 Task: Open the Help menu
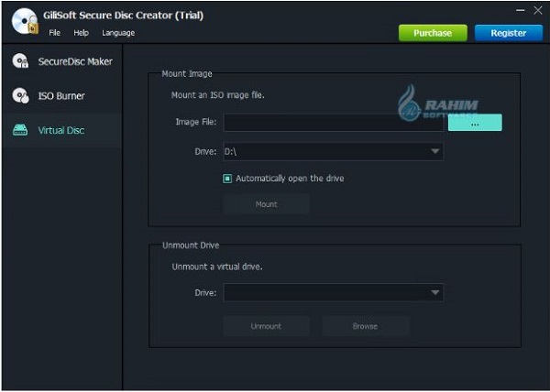81,33
